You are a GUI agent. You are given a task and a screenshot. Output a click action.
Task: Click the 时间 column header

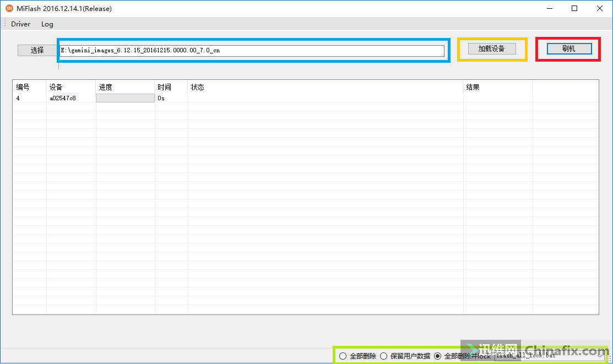(164, 87)
